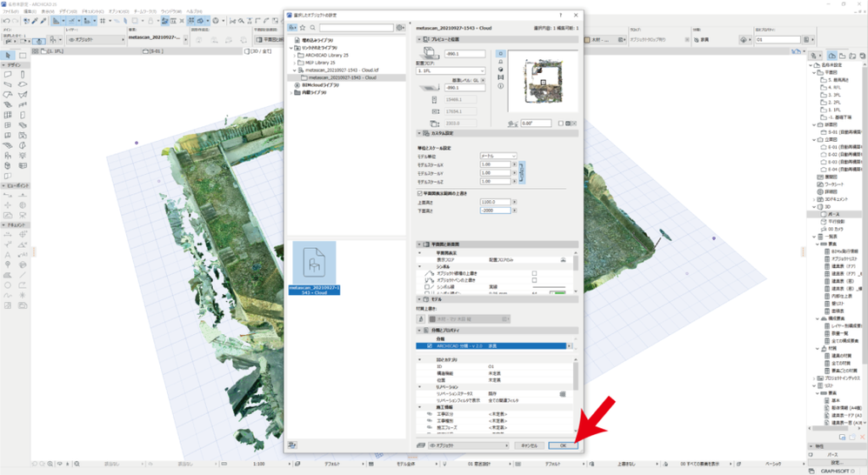Expand the 内蔵ライブラリ folder
This screenshot has height=475, width=868.
(291, 93)
